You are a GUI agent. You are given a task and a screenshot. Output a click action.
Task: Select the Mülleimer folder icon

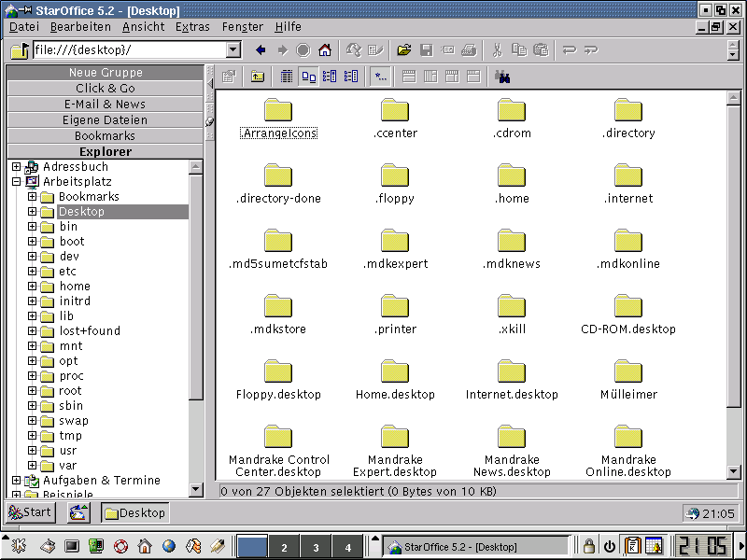628,371
